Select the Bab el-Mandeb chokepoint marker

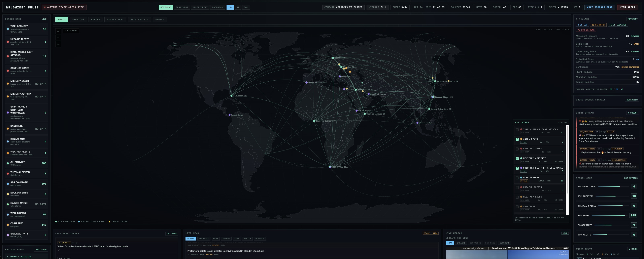click(357, 111)
